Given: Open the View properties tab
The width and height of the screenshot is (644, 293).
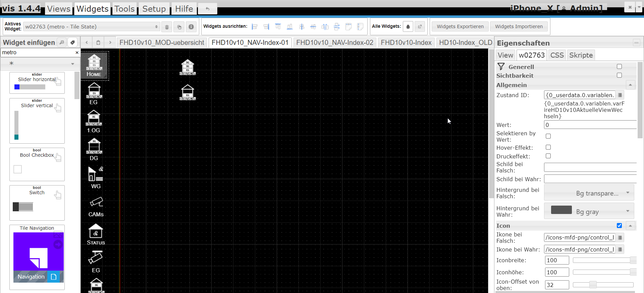Looking at the screenshot, I should [x=505, y=55].
